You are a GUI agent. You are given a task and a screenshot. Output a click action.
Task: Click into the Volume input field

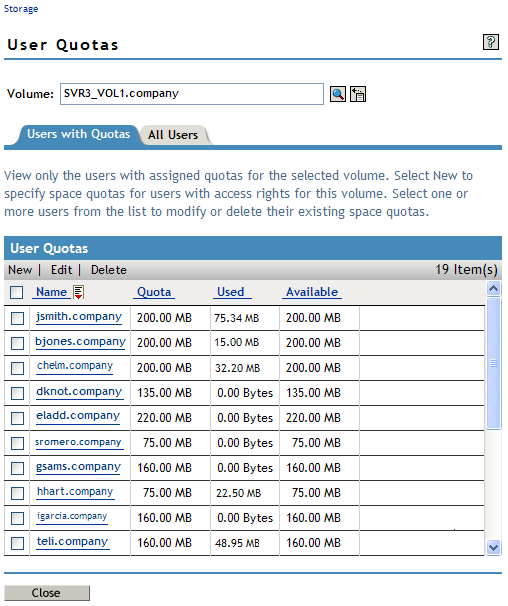(192, 94)
